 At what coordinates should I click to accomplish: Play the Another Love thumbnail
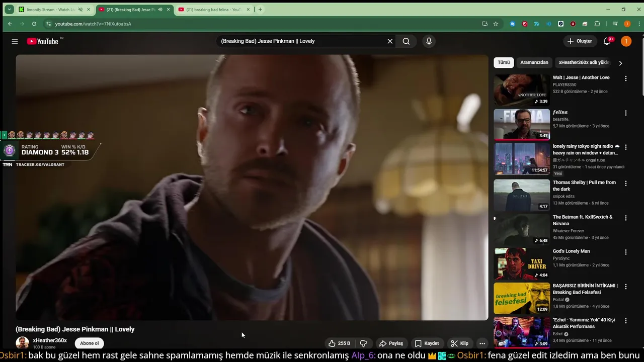[x=522, y=90]
